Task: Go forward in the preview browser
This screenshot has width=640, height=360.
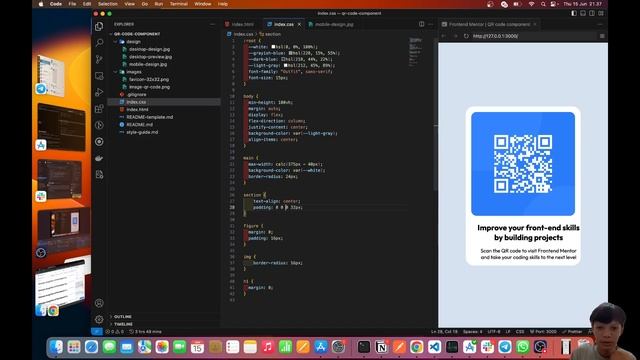Action: (x=455, y=36)
